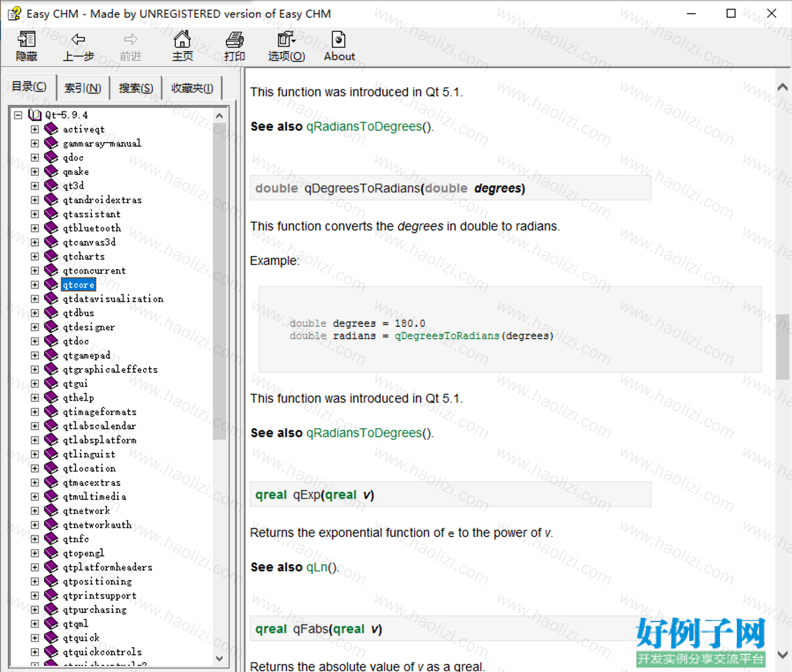
Task: Switch to the 索引(N) index tab
Action: (x=83, y=88)
